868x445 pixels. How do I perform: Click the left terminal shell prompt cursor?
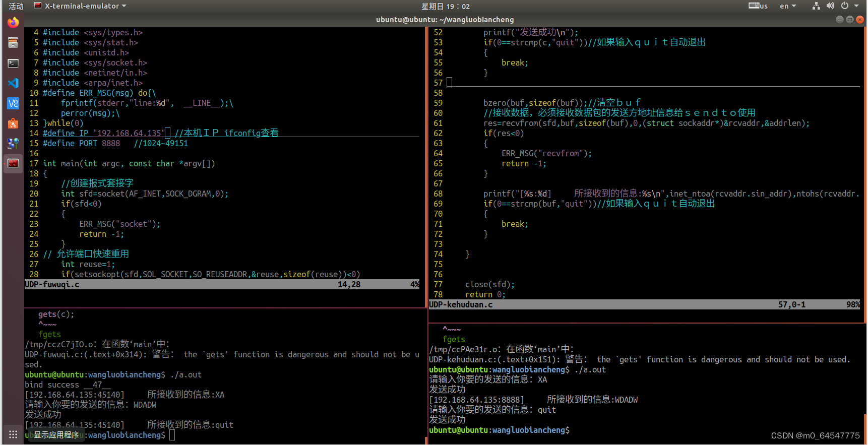(172, 435)
